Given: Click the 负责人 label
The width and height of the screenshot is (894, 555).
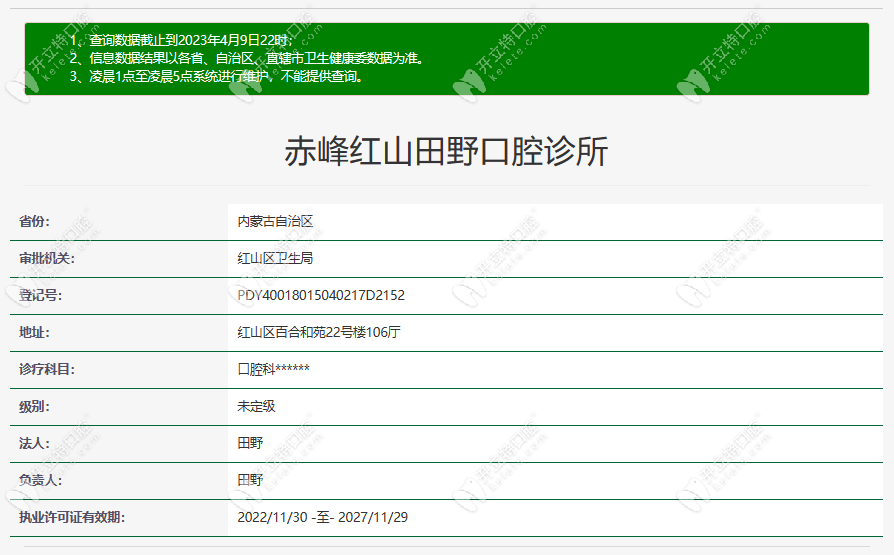Looking at the screenshot, I should click(40, 480).
